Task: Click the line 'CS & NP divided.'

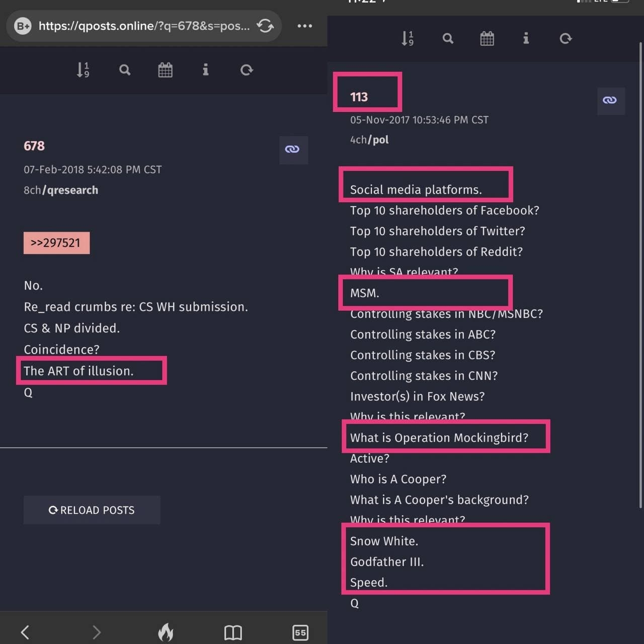Action: 71,328
